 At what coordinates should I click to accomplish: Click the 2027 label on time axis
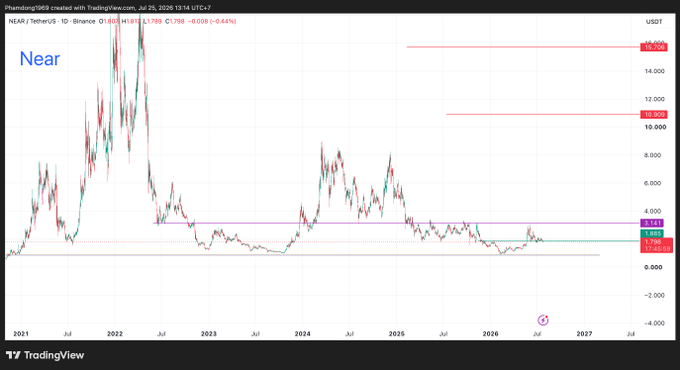click(x=584, y=334)
